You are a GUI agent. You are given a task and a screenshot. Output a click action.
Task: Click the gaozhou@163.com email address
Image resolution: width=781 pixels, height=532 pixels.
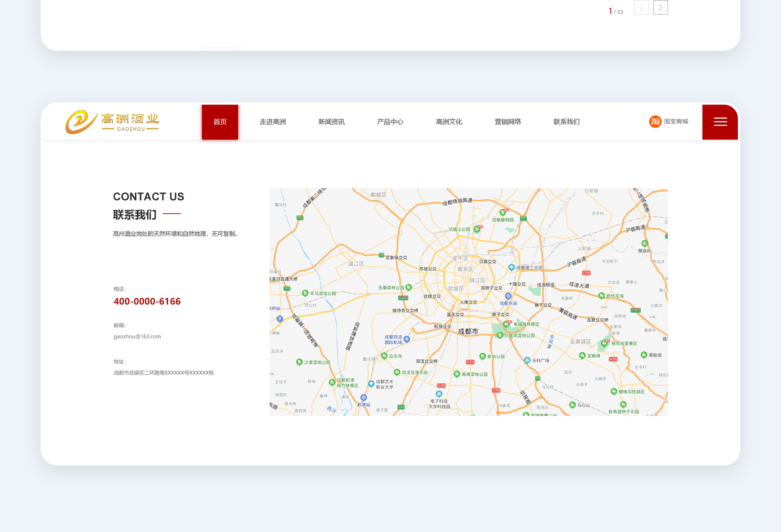pos(137,336)
